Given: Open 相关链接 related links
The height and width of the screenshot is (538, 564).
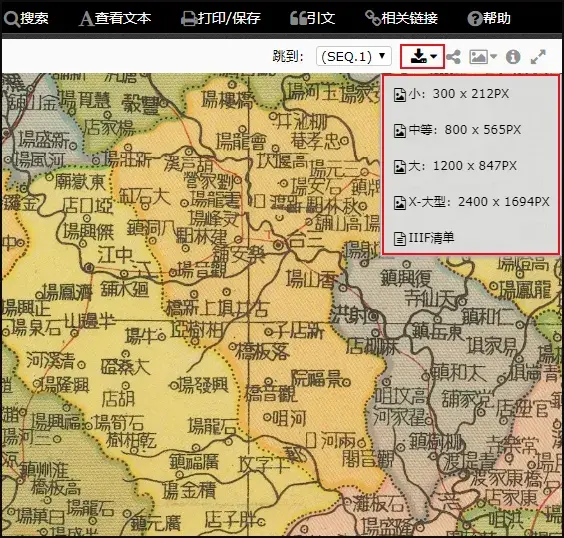Looking at the screenshot, I should pos(401,18).
